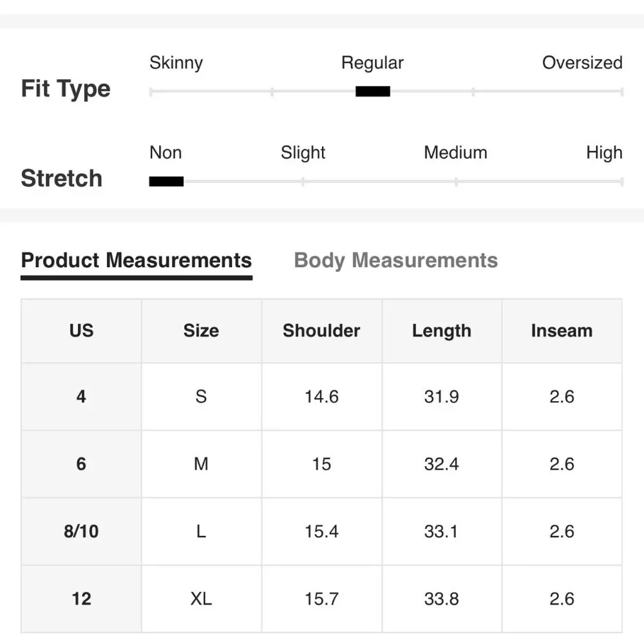
Task: Select the US size 12 row label
Action: pyautogui.click(x=81, y=599)
